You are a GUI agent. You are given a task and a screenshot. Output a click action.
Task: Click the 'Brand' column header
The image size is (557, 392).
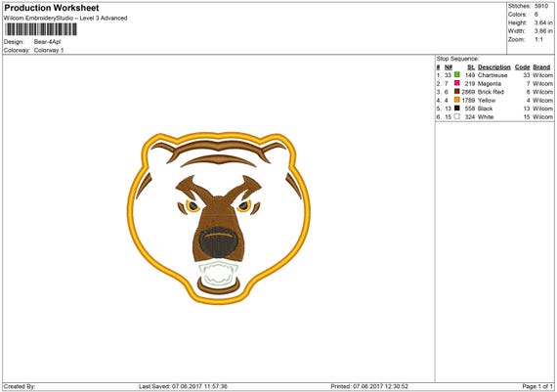(541, 67)
